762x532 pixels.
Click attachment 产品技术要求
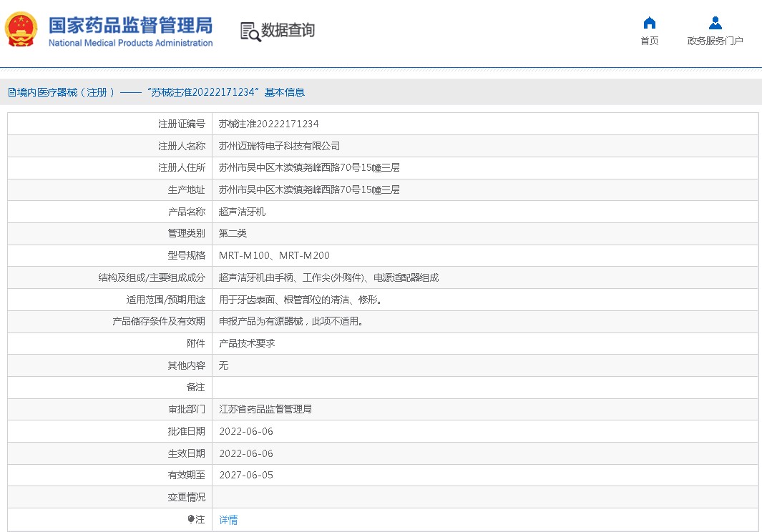pyautogui.click(x=247, y=343)
